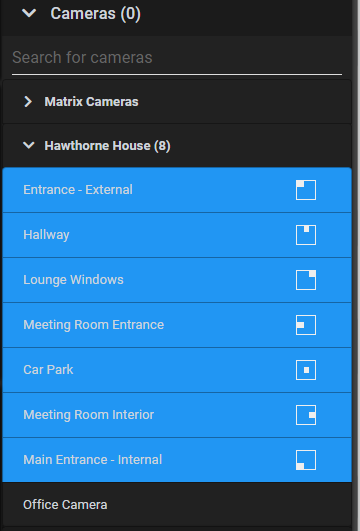Image resolution: width=360 pixels, height=531 pixels.
Task: Click the Hawthorne House (8) label
Action: (x=107, y=146)
